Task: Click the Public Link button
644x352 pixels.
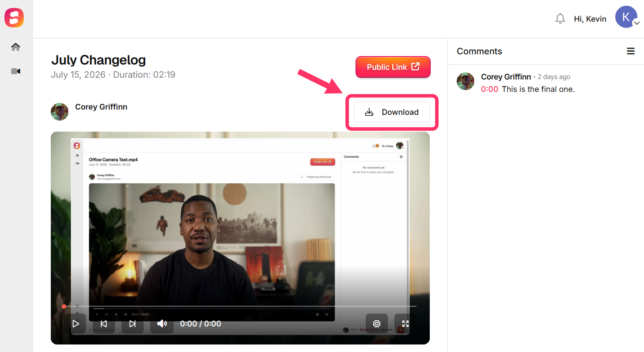Action: (393, 67)
